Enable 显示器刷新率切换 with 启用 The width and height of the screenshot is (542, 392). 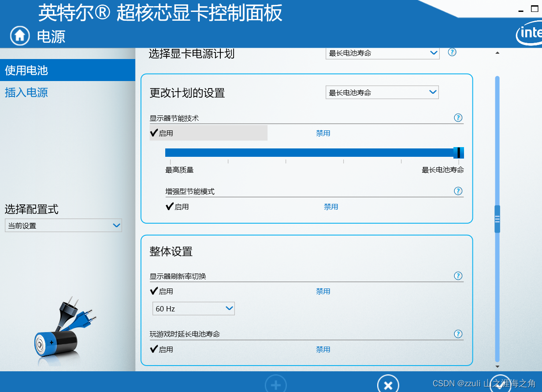pyautogui.click(x=162, y=291)
